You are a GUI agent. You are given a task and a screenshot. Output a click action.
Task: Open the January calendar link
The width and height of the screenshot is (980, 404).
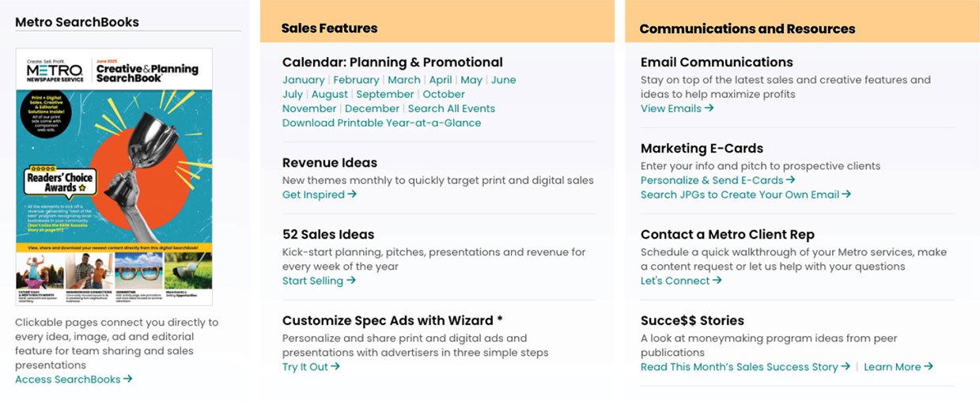(303, 80)
